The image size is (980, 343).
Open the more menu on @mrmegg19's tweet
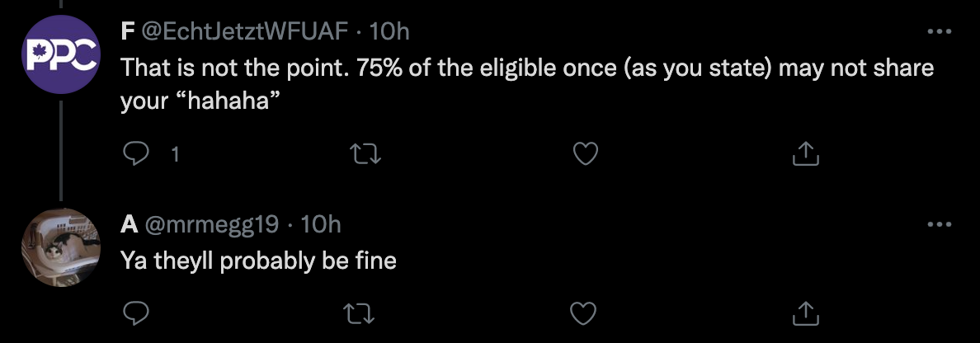(x=940, y=223)
